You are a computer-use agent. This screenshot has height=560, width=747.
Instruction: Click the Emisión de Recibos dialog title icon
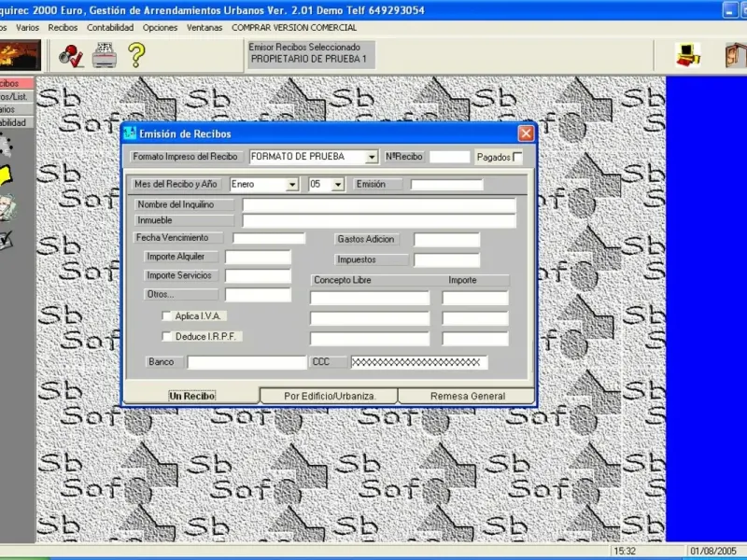130,133
